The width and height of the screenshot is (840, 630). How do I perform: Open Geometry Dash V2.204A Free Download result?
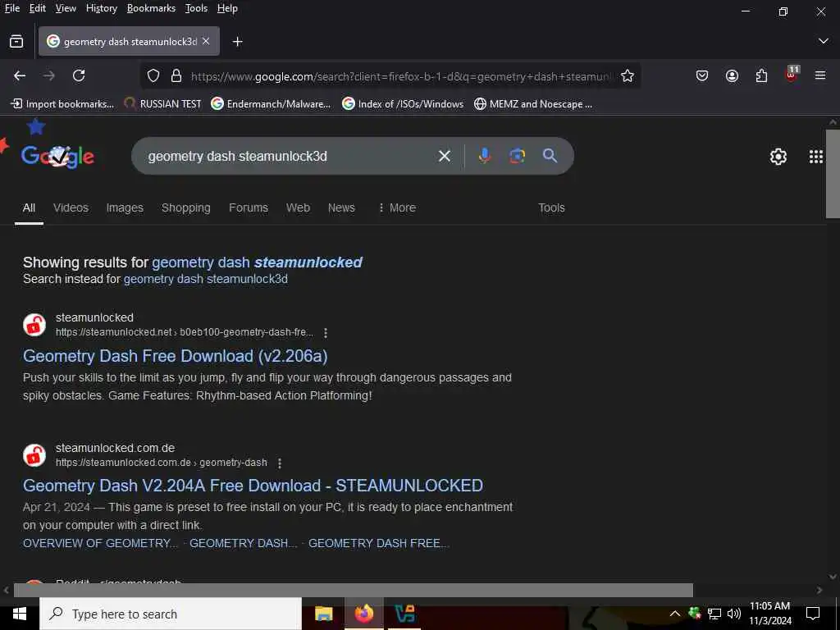tap(253, 486)
